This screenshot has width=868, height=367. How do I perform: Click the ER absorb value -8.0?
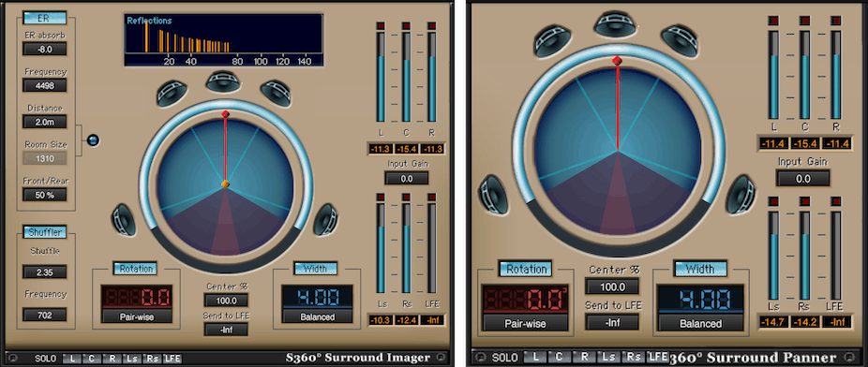(x=45, y=49)
